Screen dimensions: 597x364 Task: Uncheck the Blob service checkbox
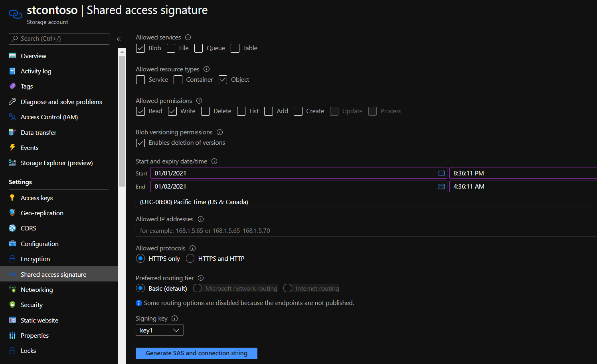coord(140,48)
